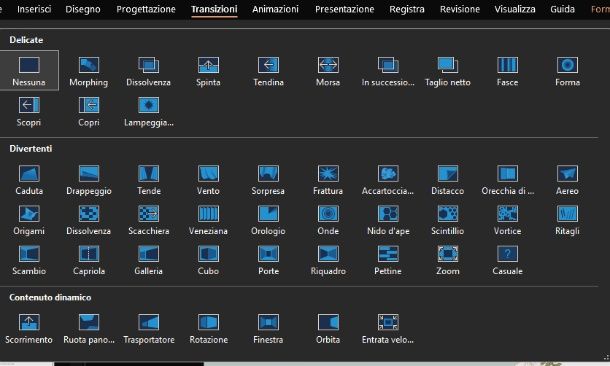Viewport: 610px width, 366px height.
Task: Go to the Registra tab
Action: pos(407,9)
